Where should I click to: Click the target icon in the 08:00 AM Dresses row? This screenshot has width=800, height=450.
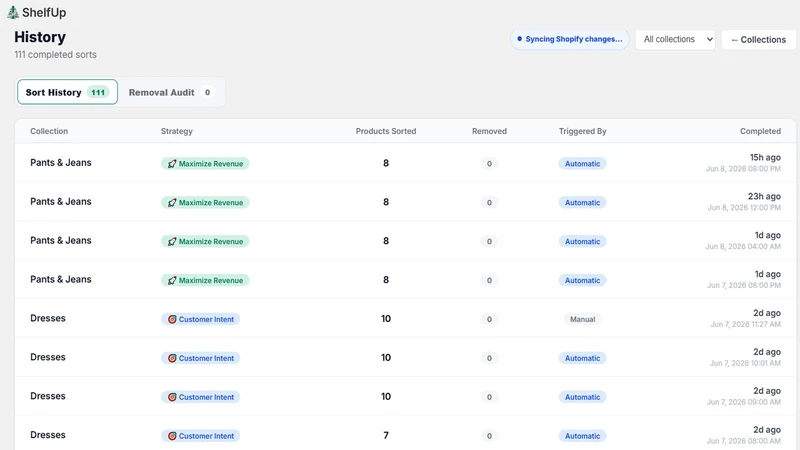(172, 436)
